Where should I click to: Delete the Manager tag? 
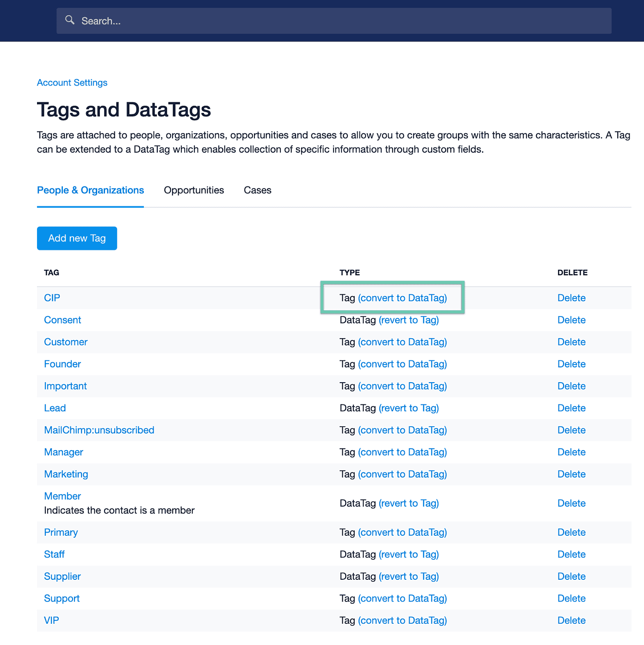571,453
